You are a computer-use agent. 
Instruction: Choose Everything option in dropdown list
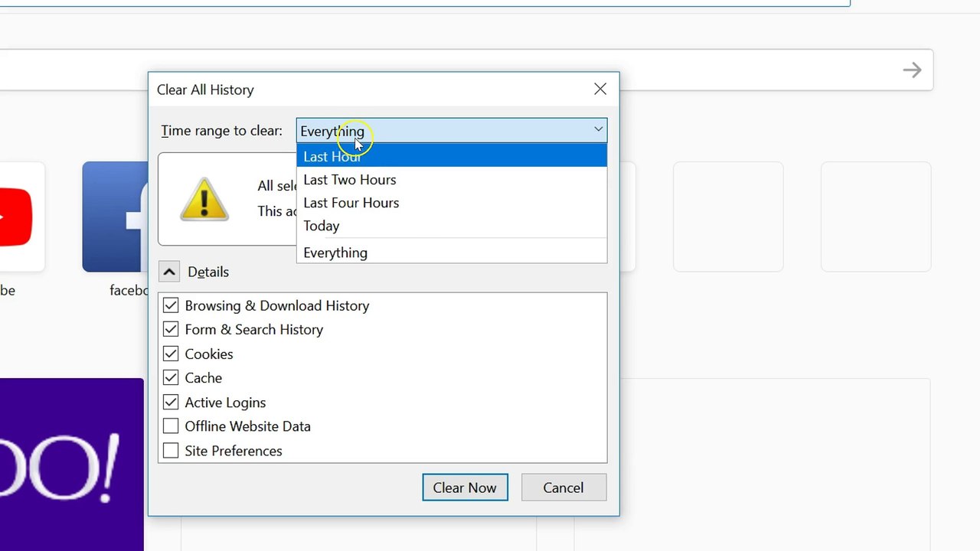coord(452,253)
